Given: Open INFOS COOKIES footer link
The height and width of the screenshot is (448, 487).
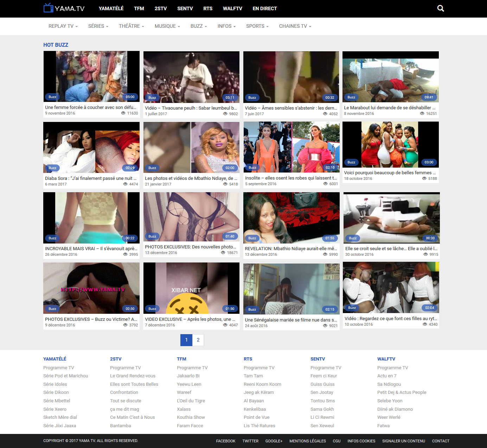Looking at the screenshot, I should (361, 441).
